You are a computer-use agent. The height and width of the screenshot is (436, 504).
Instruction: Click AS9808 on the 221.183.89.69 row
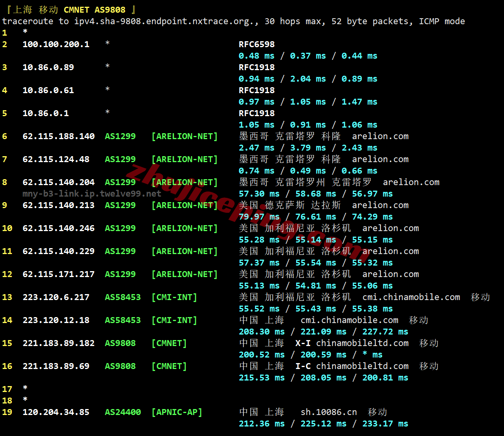120,366
